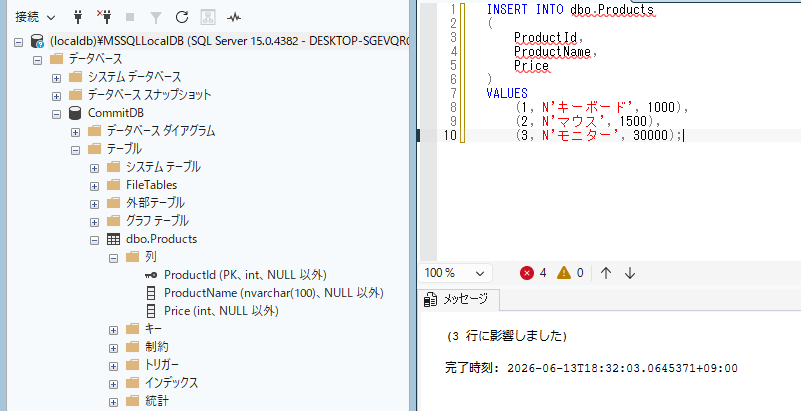
Task: Select ProductName (nvarchar(100)、NULL 以外) row
Action: point(273,293)
